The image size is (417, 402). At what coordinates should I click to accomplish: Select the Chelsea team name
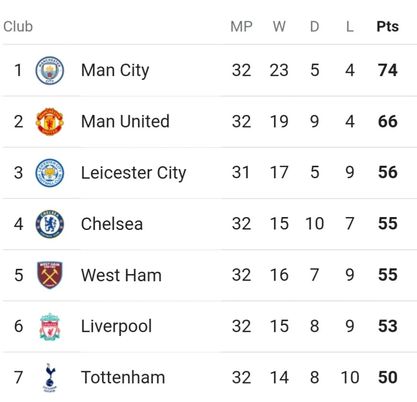pyautogui.click(x=112, y=224)
